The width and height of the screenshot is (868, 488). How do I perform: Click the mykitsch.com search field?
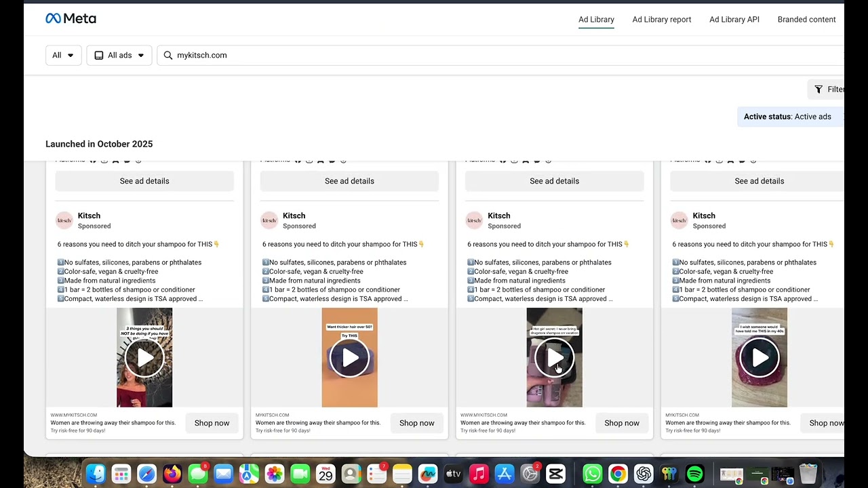[x=502, y=56]
